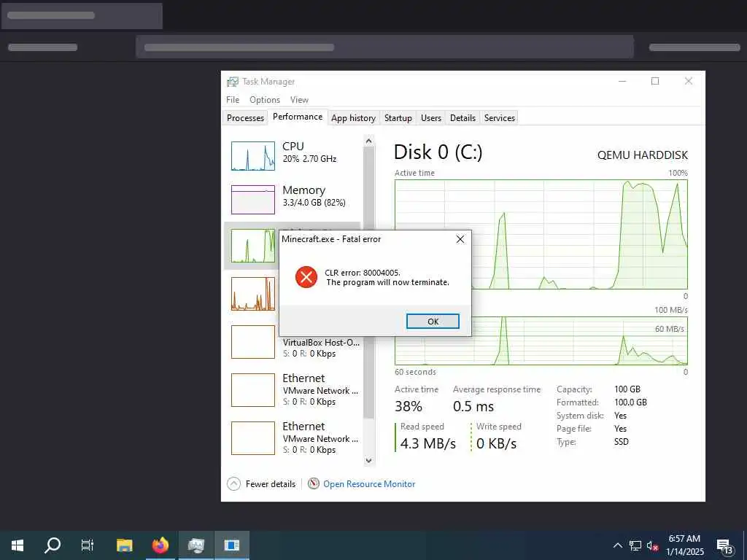Click the 0.5 ms response time value

click(473, 406)
